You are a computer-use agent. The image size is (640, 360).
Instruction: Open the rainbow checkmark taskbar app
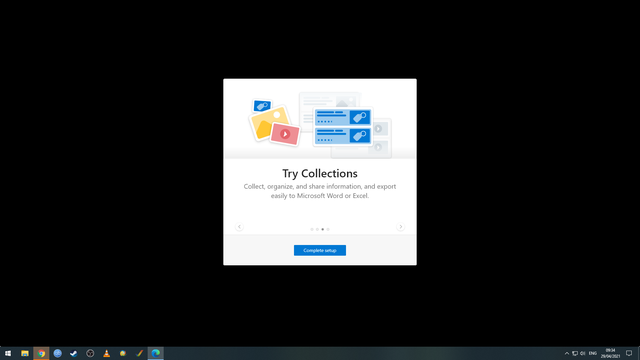(x=139, y=353)
